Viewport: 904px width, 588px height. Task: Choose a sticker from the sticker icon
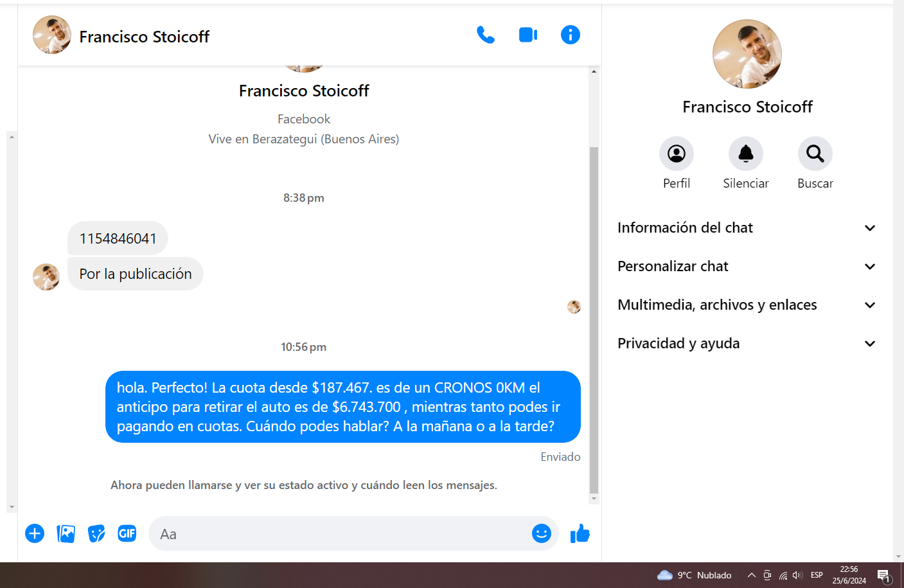coord(96,533)
